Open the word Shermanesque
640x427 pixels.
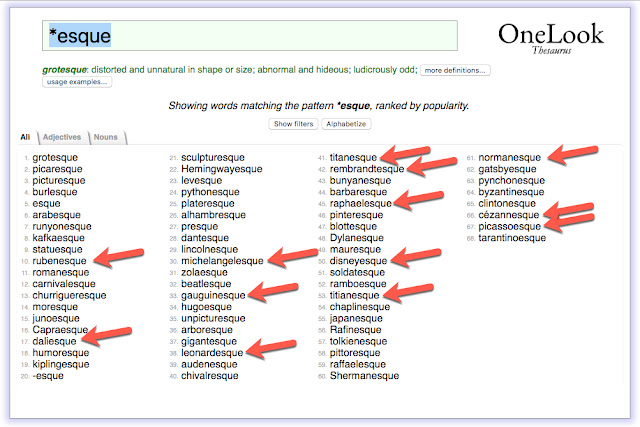click(x=364, y=376)
